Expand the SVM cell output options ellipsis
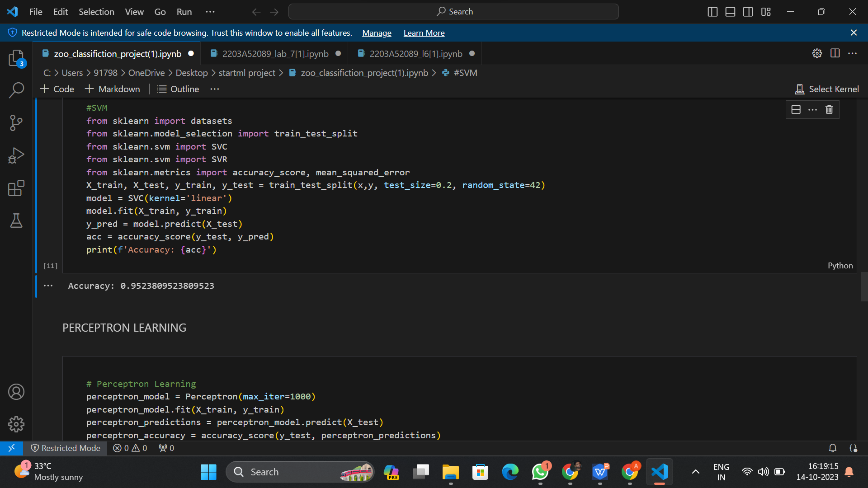The width and height of the screenshot is (868, 488). point(48,286)
